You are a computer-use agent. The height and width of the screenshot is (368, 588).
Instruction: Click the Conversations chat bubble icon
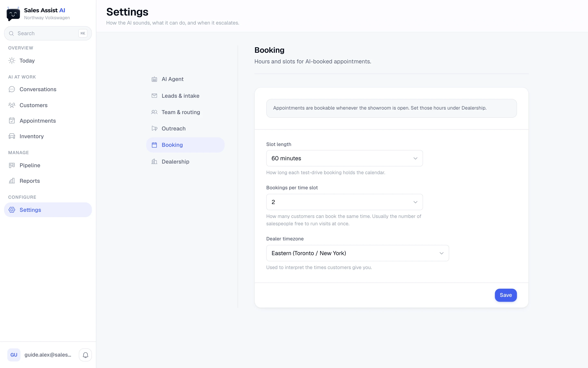coord(12,89)
